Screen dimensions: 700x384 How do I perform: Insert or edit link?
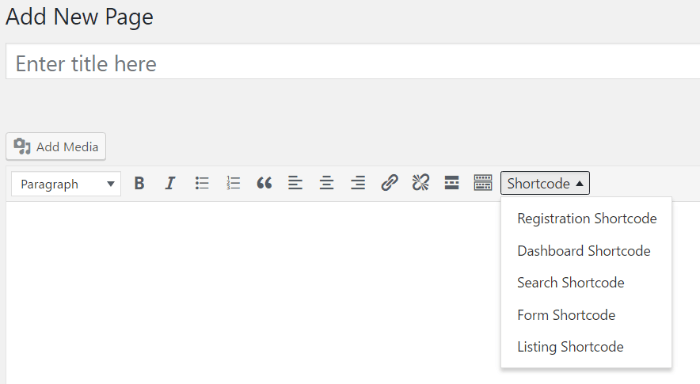[x=389, y=183]
